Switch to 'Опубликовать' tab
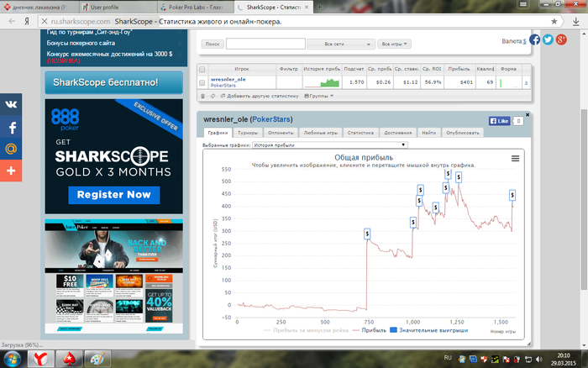 tap(463, 133)
